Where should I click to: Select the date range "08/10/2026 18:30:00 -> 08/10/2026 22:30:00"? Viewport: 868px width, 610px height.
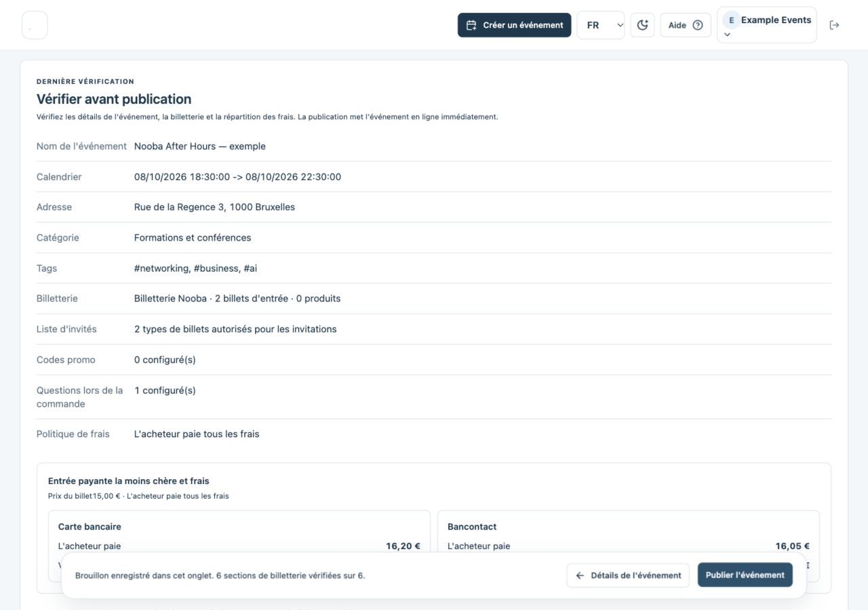point(237,177)
